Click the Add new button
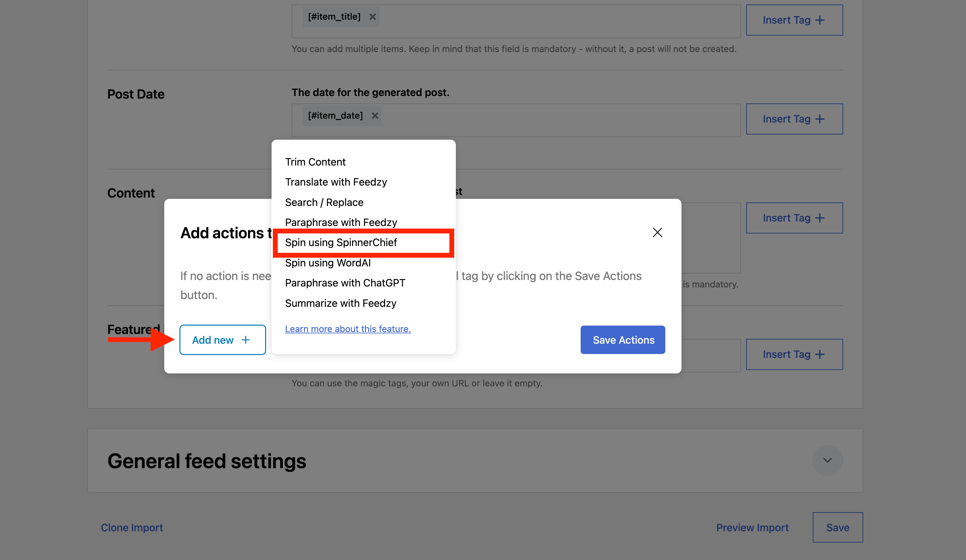 tap(222, 339)
